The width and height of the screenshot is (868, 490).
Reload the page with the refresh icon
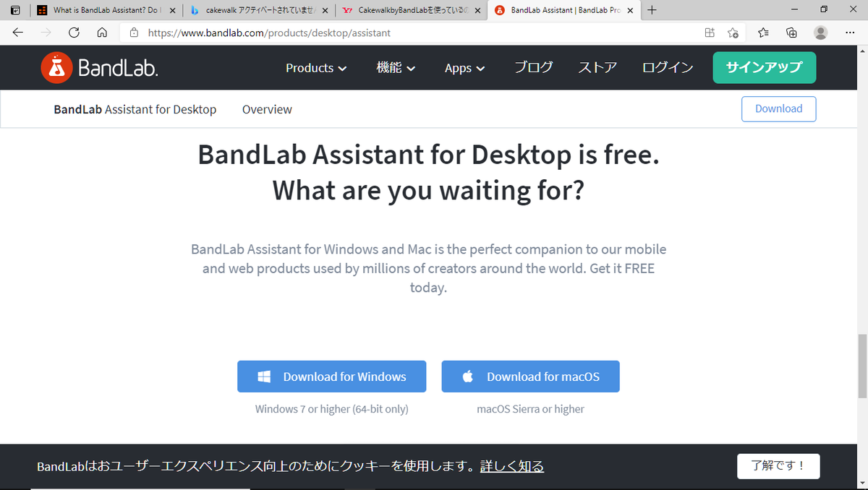74,33
